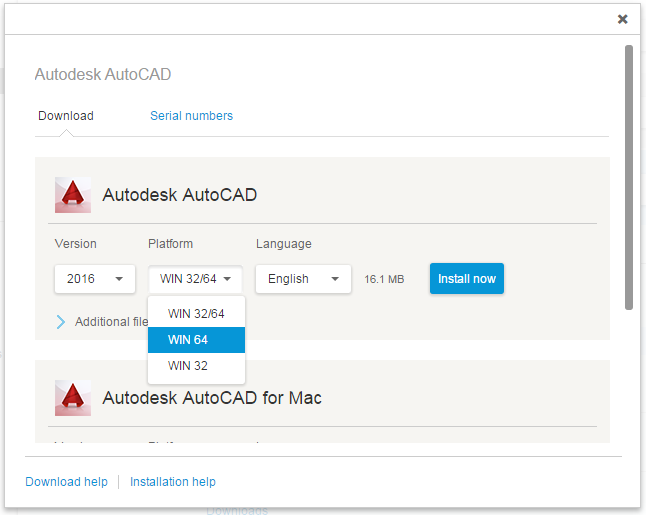Viewport: 646px width, 515px height.
Task: Open the Language English dropdown
Action: pyautogui.click(x=303, y=279)
